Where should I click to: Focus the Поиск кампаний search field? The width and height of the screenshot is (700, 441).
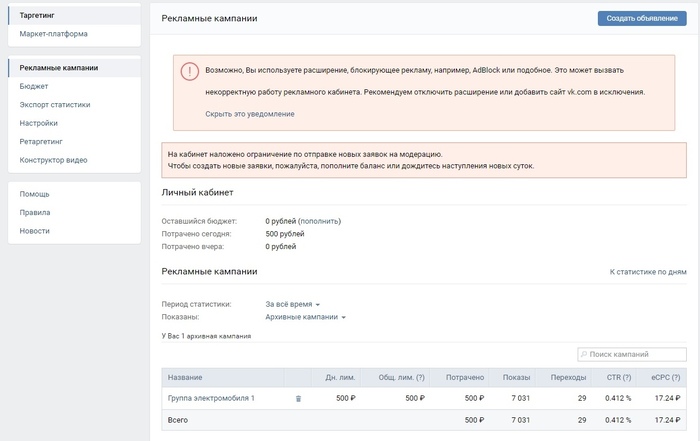tap(636, 355)
